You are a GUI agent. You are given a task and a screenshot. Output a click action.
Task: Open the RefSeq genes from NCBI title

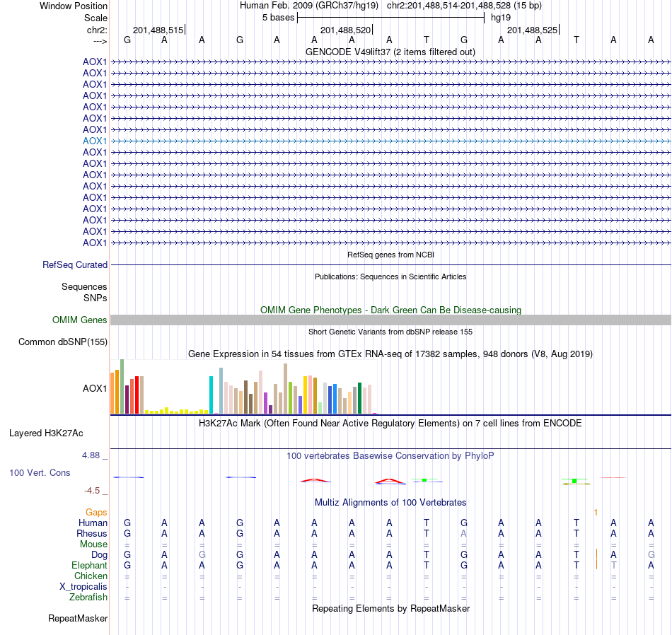(x=390, y=255)
